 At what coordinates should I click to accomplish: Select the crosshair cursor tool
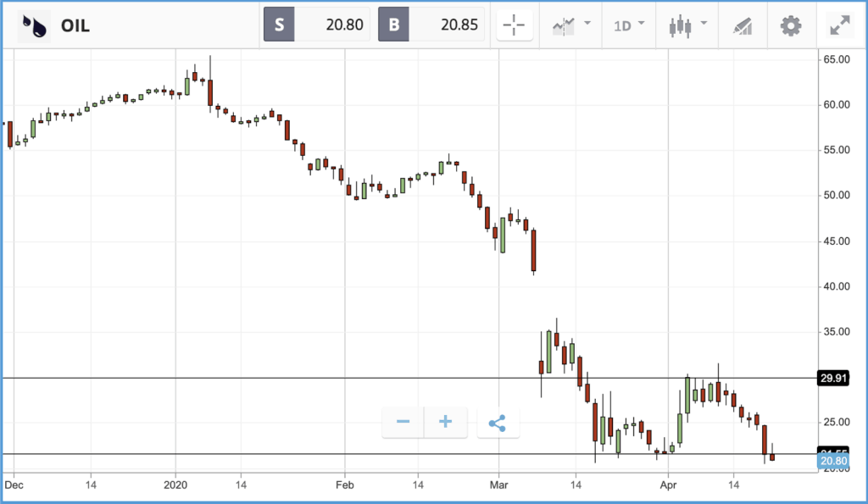point(515,25)
